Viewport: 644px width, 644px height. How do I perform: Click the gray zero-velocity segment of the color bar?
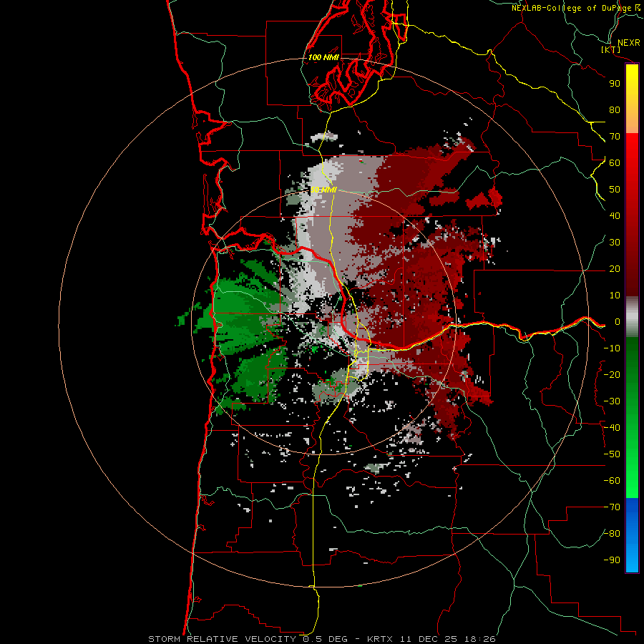[x=632, y=317]
